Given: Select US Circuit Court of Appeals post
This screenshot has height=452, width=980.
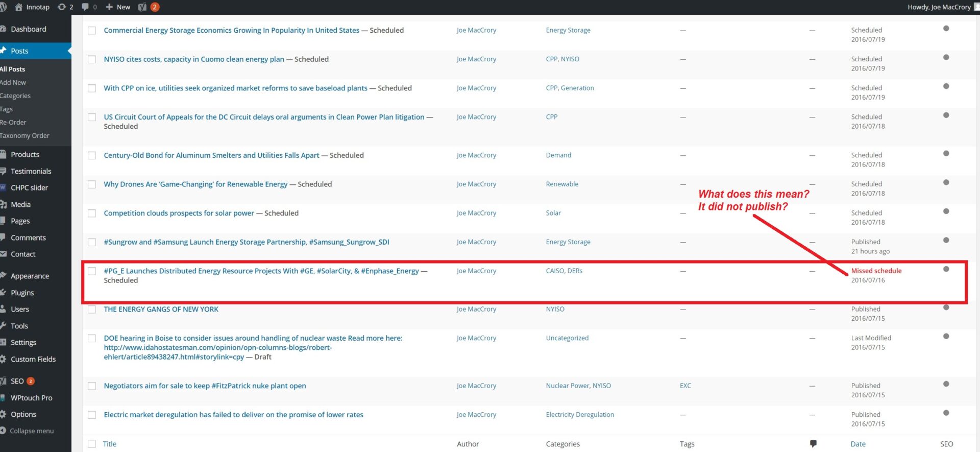Looking at the screenshot, I should (92, 117).
